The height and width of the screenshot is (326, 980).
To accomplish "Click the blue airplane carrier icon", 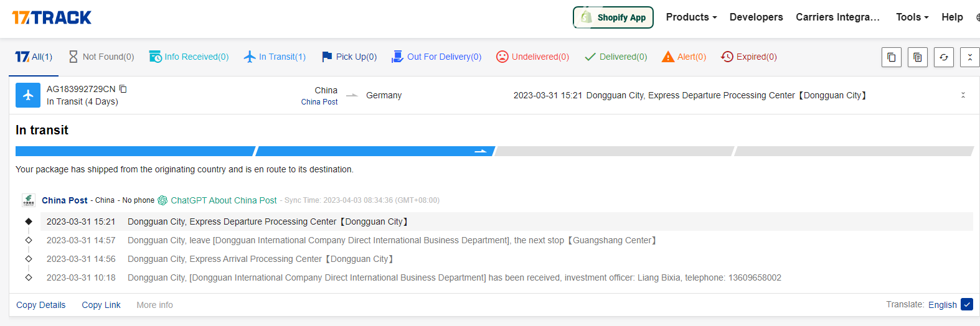I will (x=28, y=95).
